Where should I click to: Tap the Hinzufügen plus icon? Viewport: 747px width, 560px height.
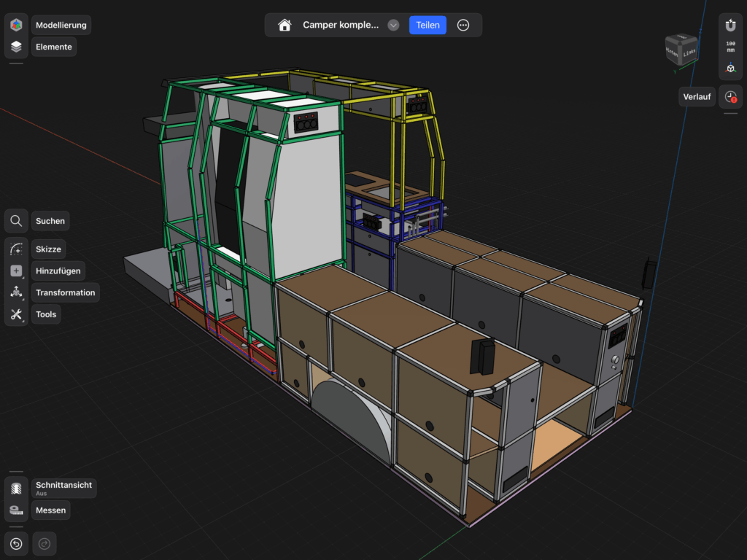click(x=16, y=271)
